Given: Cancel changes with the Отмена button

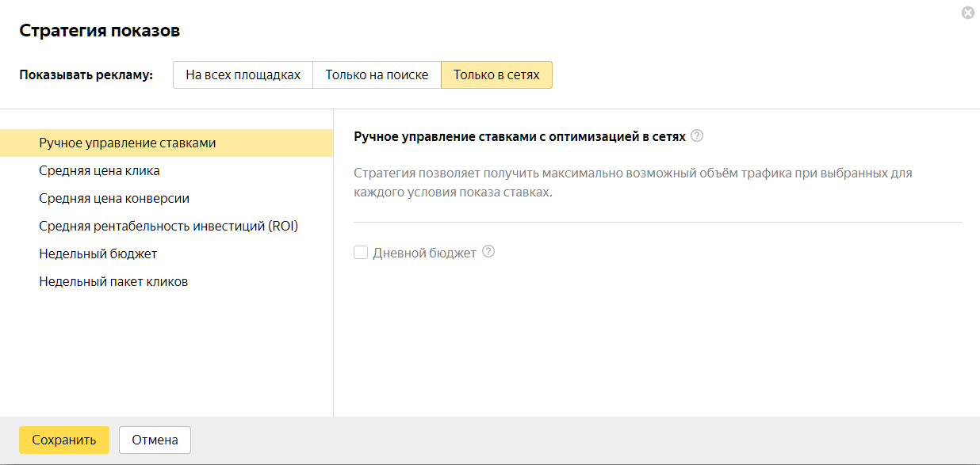Looking at the screenshot, I should pos(155,440).
